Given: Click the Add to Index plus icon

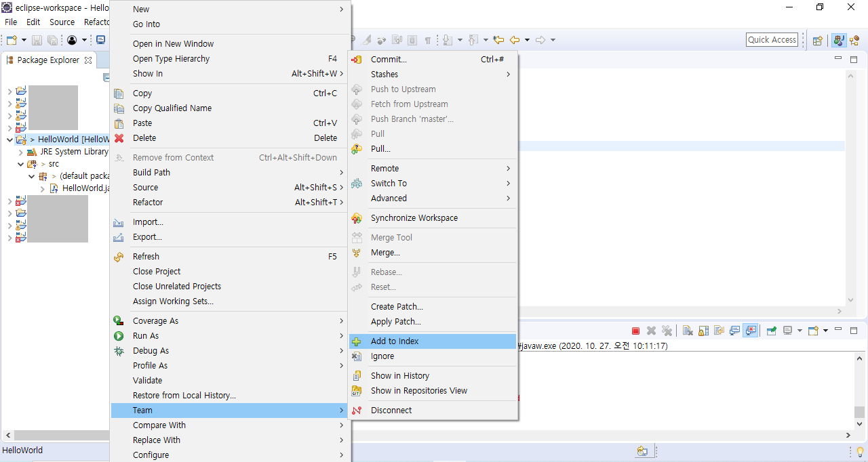Looking at the screenshot, I should (357, 341).
